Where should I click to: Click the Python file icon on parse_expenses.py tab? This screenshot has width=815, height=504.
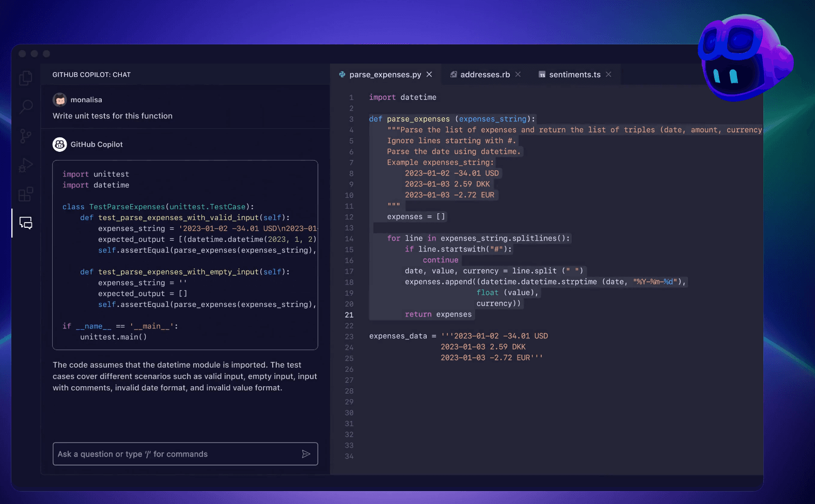coord(342,74)
